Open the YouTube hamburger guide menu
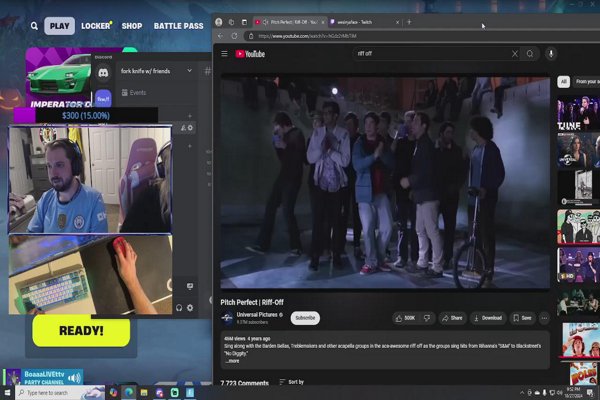The height and width of the screenshot is (400, 600). (x=225, y=54)
